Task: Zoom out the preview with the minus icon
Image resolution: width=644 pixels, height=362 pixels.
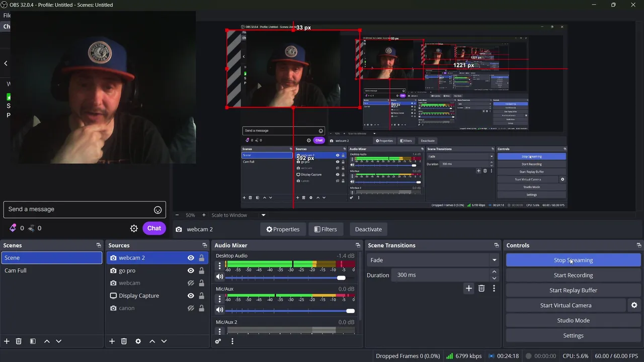Action: 177,215
